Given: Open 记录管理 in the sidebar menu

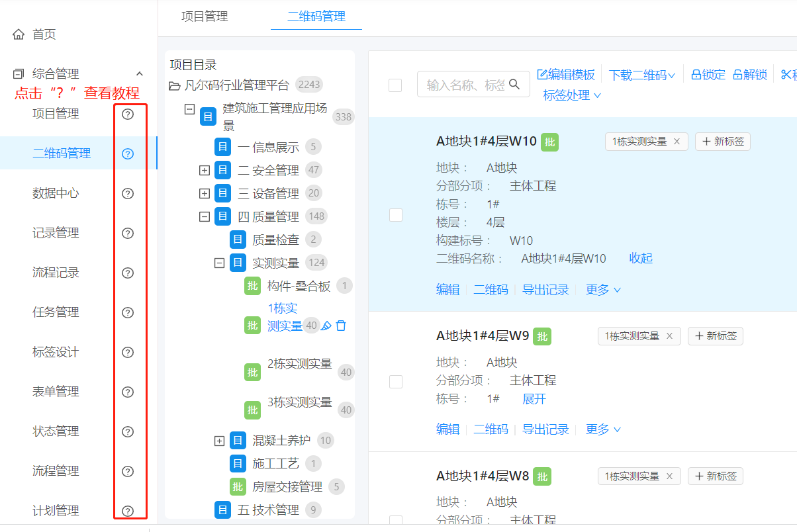Looking at the screenshot, I should [56, 233].
